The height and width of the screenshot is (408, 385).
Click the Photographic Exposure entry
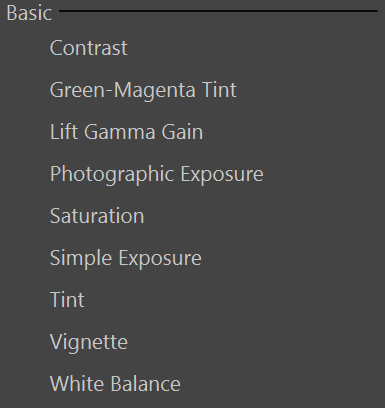(156, 174)
